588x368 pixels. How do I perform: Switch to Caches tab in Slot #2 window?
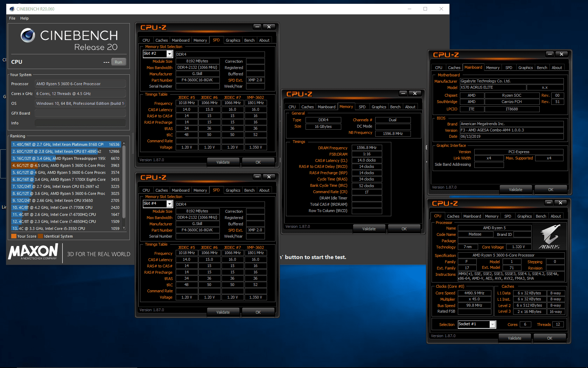point(161,40)
